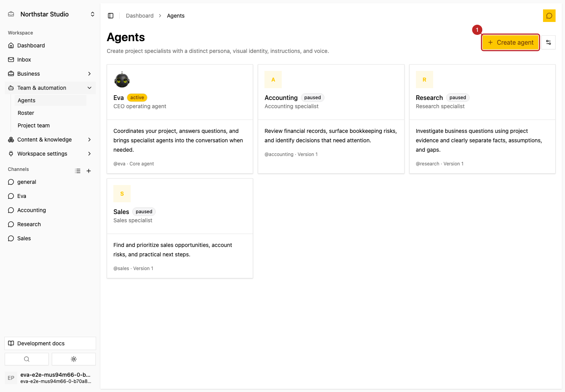Toggle light theme sun icon

(x=74, y=359)
